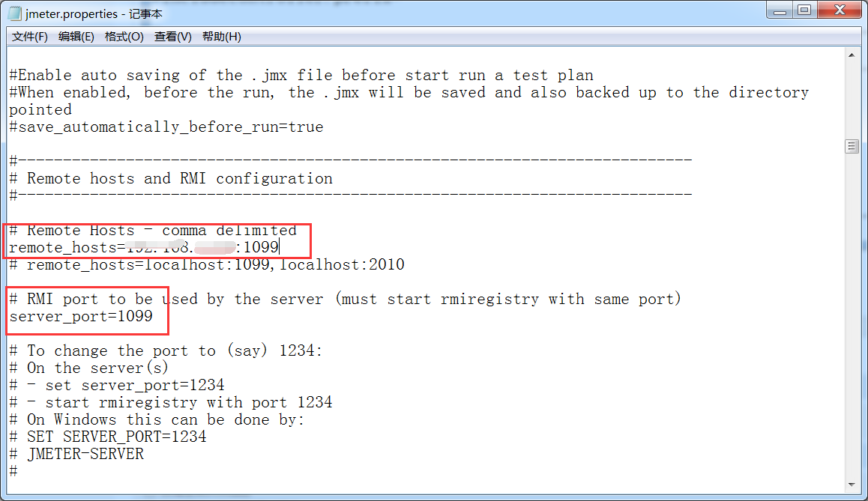Click the scrollbar up arrow
868x501 pixels.
pos(852,55)
